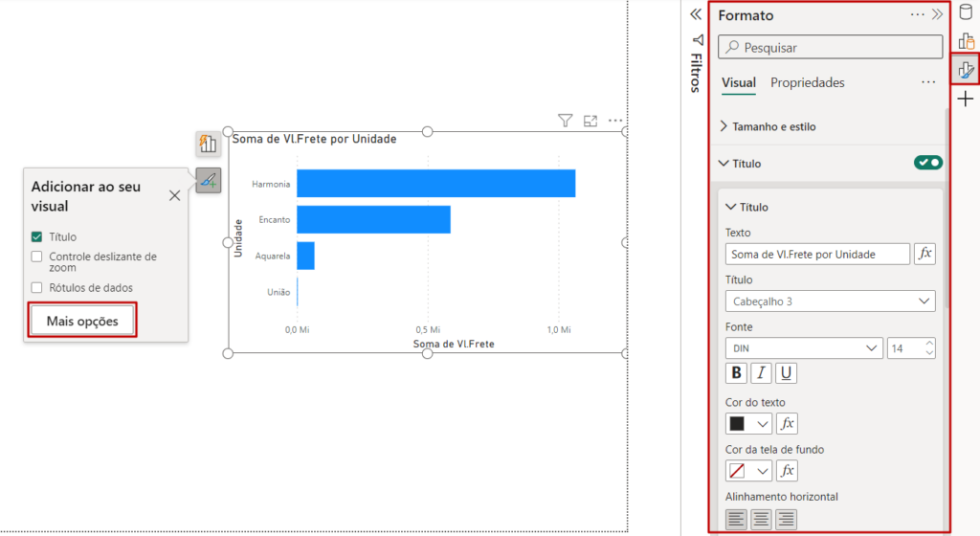Open the Cabeçalho 3 heading dropdown

coord(830,301)
